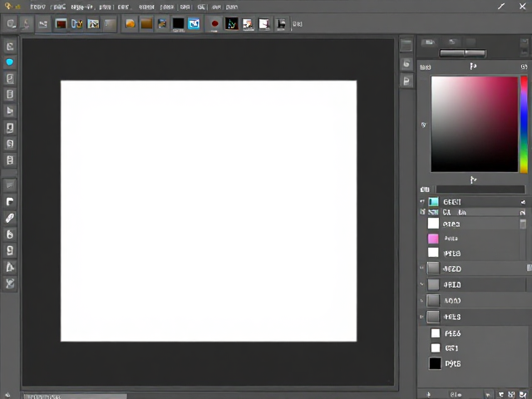Image resolution: width=532 pixels, height=399 pixels.
Task: Click the vertical rainbow hue slider
Action: coord(525,124)
